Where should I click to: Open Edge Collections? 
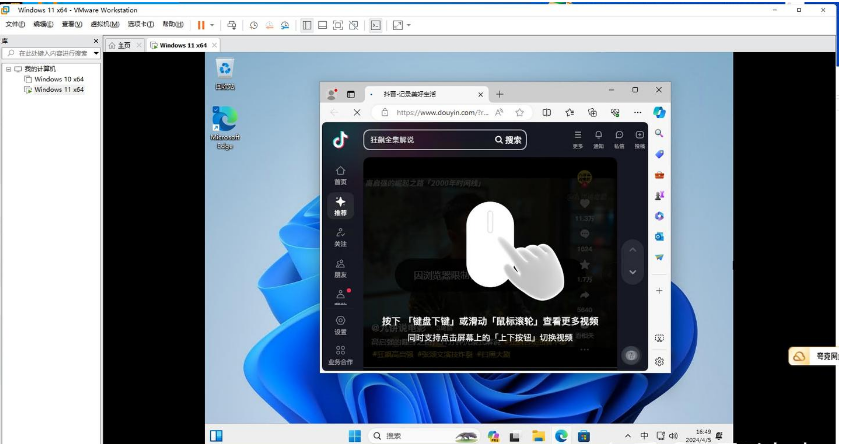click(x=592, y=112)
